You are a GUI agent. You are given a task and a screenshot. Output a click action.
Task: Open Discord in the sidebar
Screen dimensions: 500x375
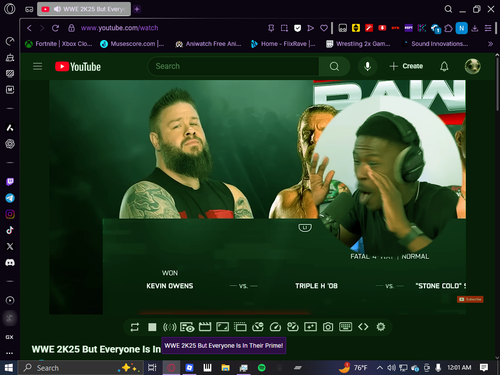tap(10, 263)
